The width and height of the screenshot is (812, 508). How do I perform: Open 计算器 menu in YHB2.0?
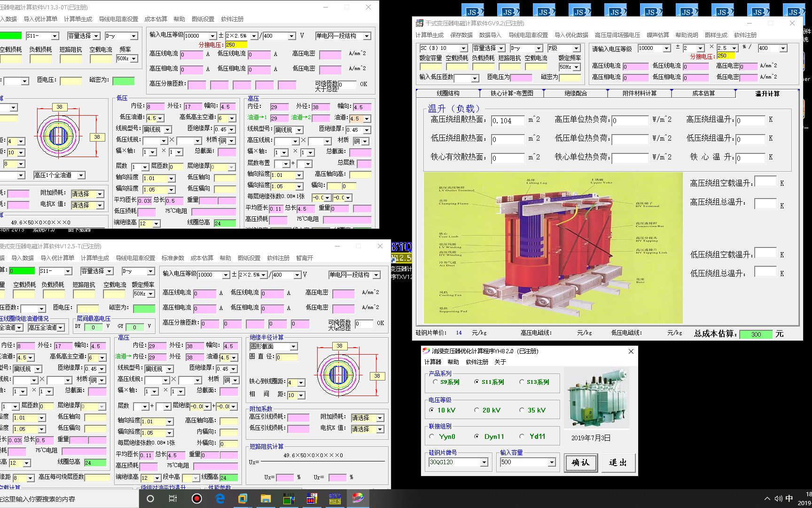click(x=433, y=362)
